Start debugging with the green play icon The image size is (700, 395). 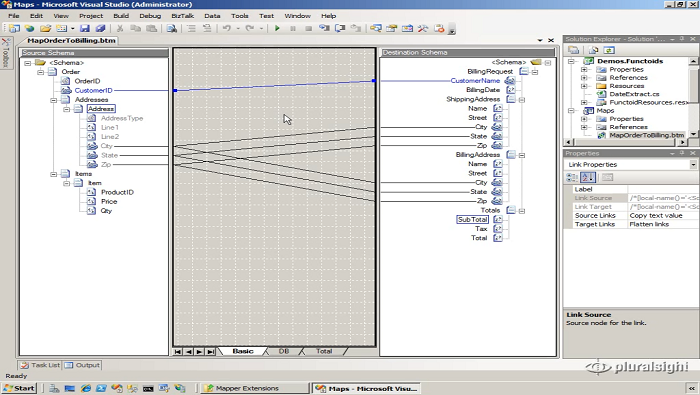(x=277, y=29)
